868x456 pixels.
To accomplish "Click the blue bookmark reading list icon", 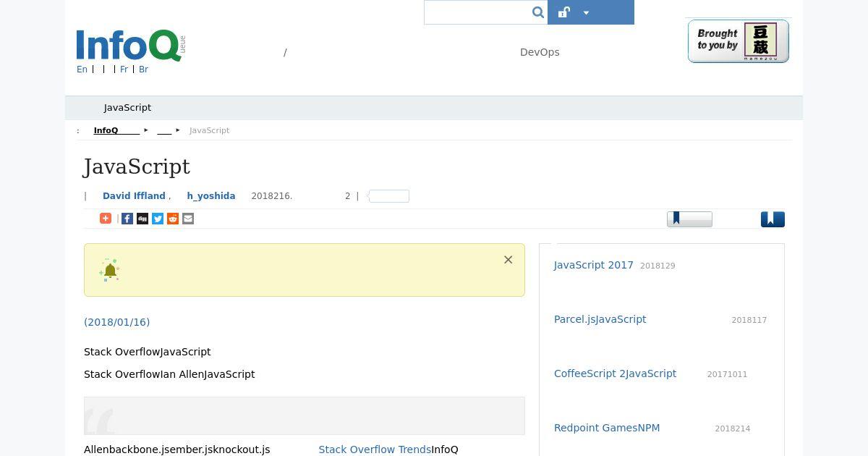I will coord(773,219).
